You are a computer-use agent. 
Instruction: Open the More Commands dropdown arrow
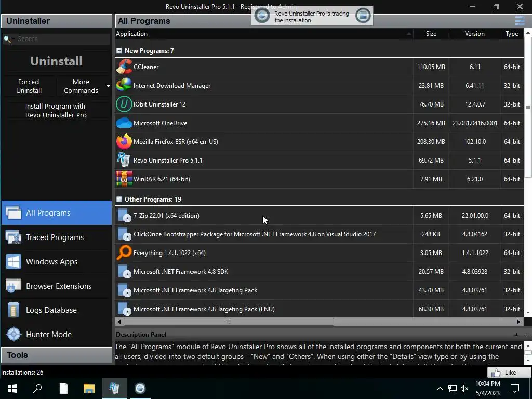pos(108,86)
